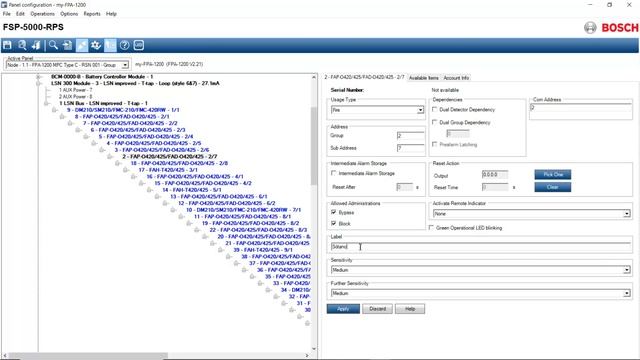Enable Dual Detector Dependency checkbox
Image resolution: width=640 pixels, height=360 pixels.
(435, 109)
